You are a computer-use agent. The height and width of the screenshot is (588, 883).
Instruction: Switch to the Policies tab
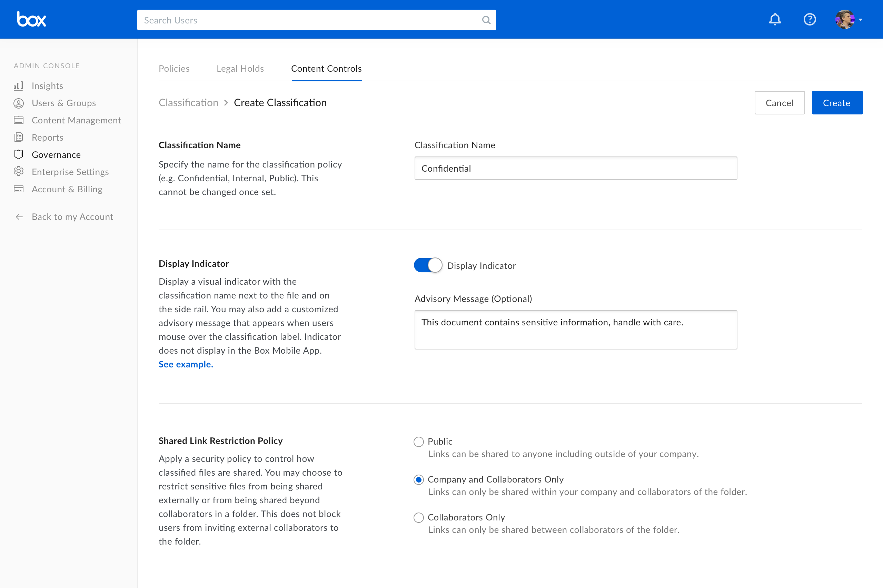coord(174,69)
